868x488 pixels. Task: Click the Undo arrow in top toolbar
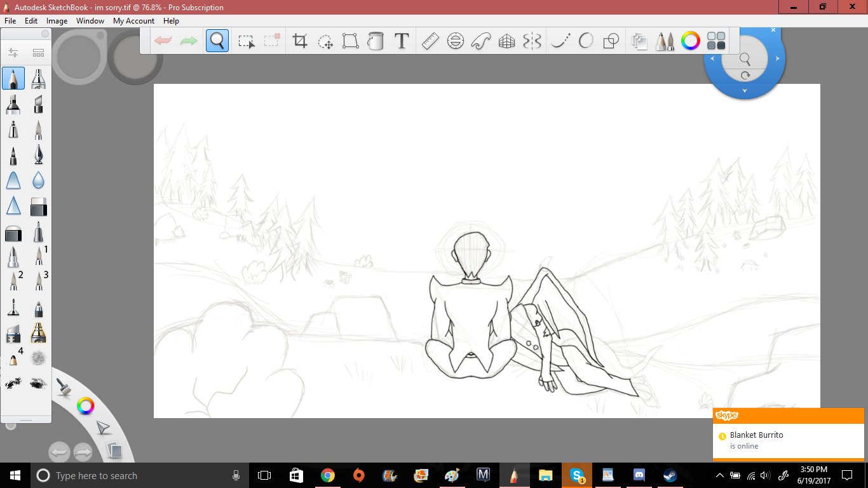point(163,41)
